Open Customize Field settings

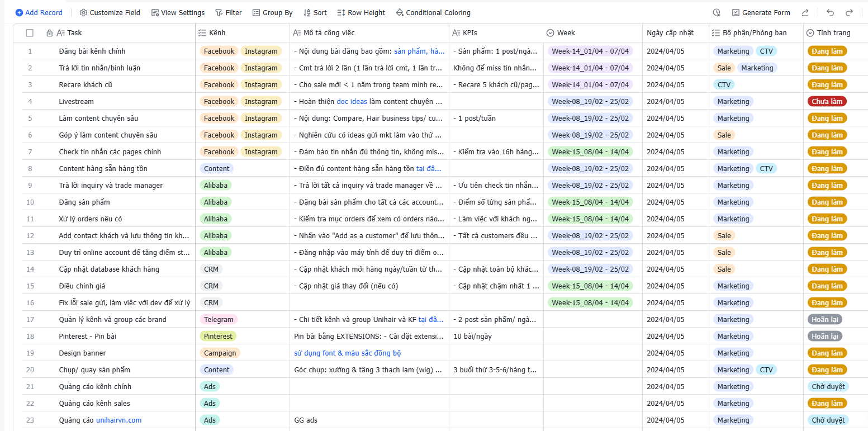coord(110,12)
